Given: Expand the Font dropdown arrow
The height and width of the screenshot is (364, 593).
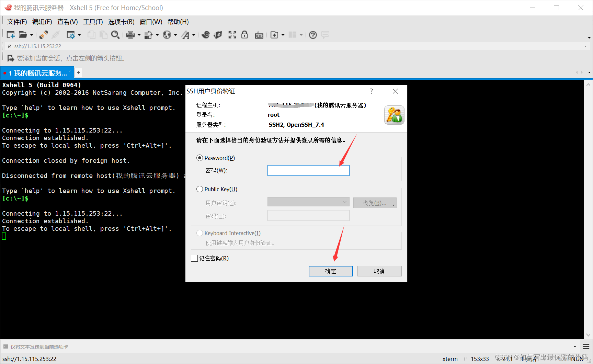Looking at the screenshot, I should tap(194, 35).
